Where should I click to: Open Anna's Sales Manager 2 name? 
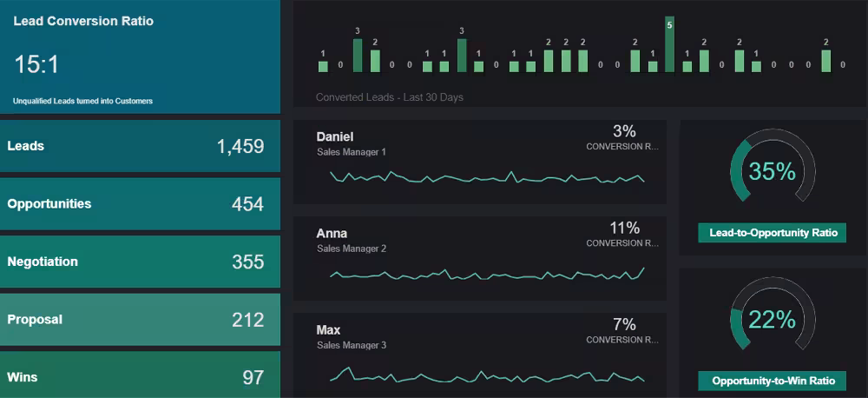pyautogui.click(x=332, y=233)
